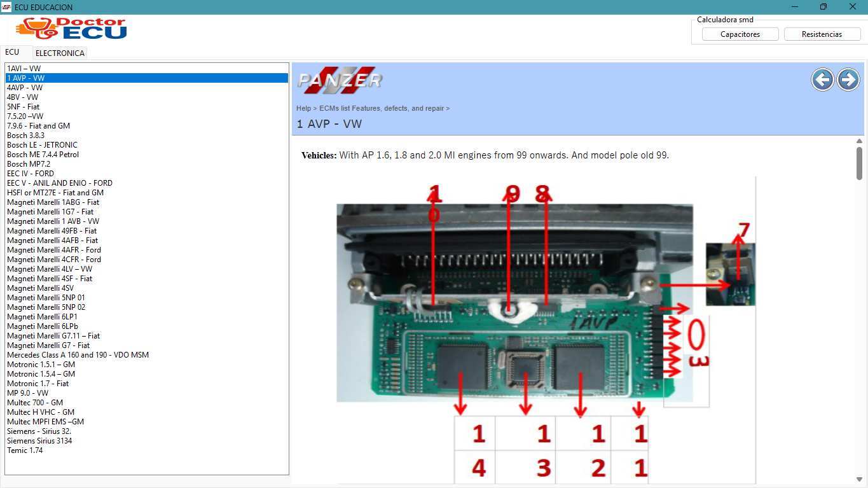
Task: Select 'MP 9.0 - VW' entry
Action: coord(147,393)
